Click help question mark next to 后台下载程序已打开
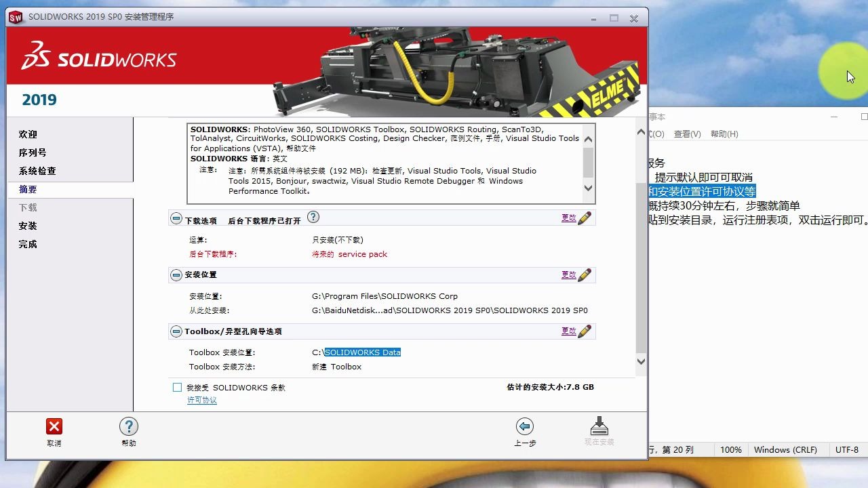Image resolution: width=868 pixels, height=488 pixels. pyautogui.click(x=313, y=217)
